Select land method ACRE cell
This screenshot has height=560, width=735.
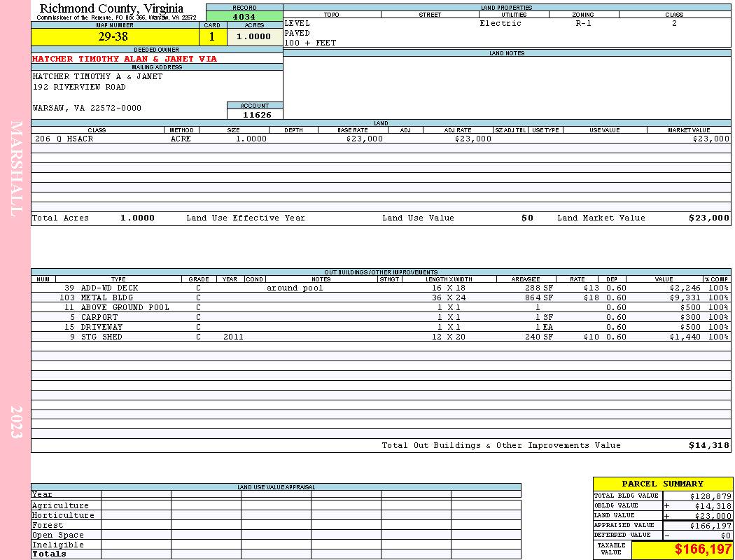coord(181,139)
